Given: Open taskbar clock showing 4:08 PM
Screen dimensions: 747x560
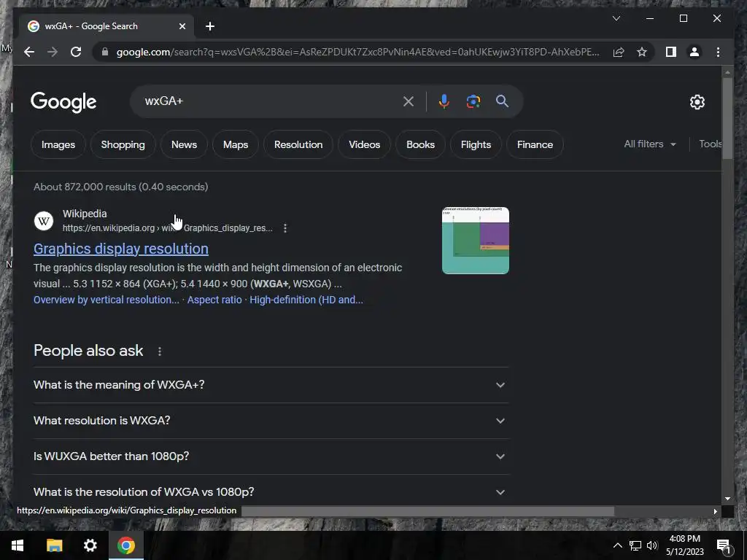Looking at the screenshot, I should 684,545.
